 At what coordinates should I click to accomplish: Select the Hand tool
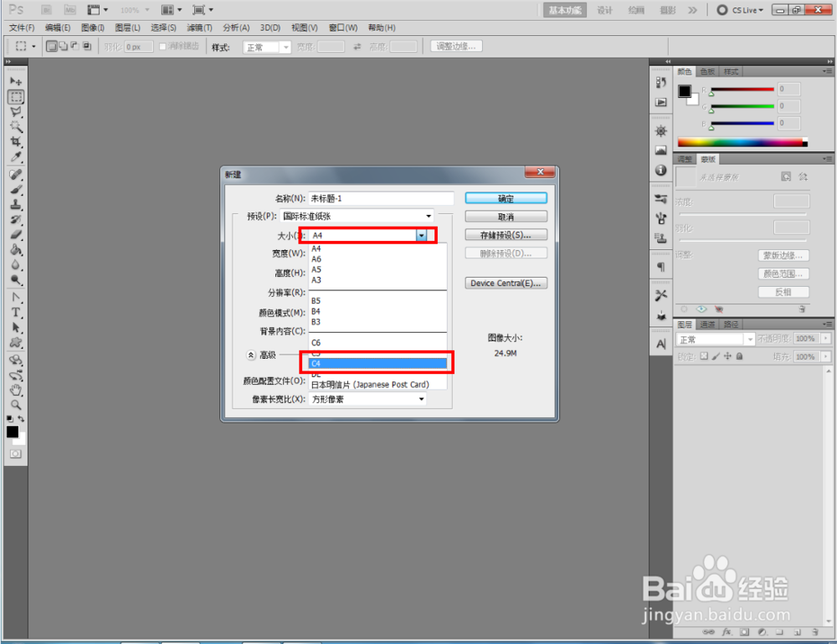pyautogui.click(x=16, y=390)
